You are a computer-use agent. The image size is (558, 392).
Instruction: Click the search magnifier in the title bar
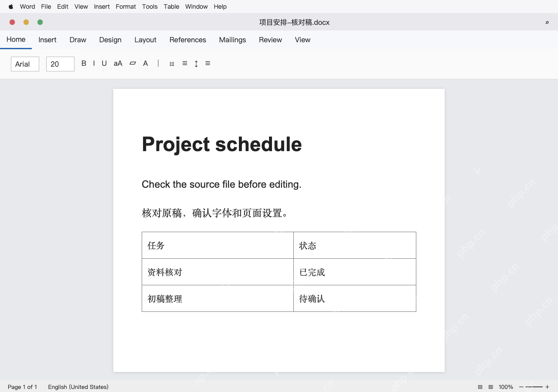(547, 22)
